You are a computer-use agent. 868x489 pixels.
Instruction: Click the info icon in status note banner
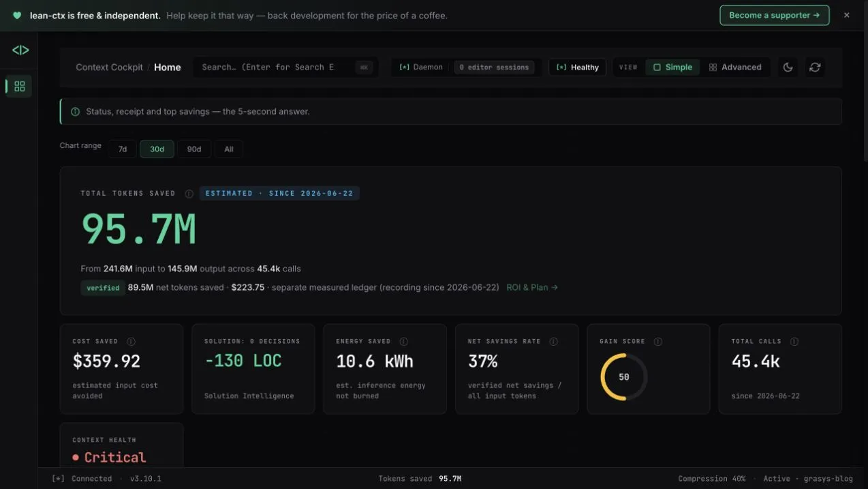[x=75, y=111]
